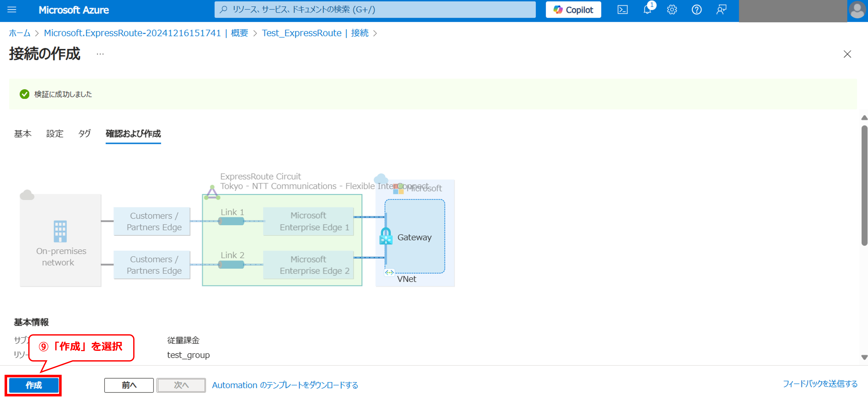
Task: Open the help question mark icon
Action: click(696, 10)
